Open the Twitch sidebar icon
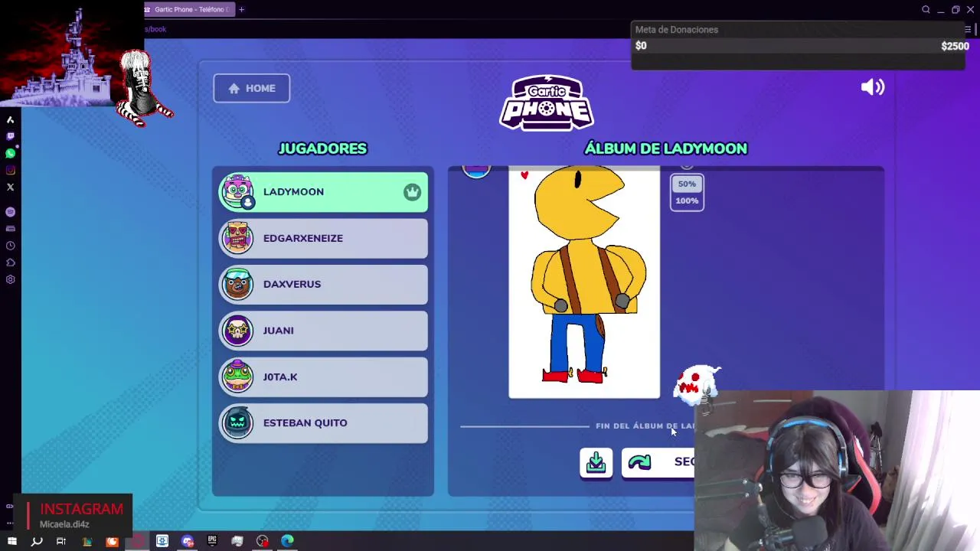Viewport: 980px width, 551px height. (10, 136)
